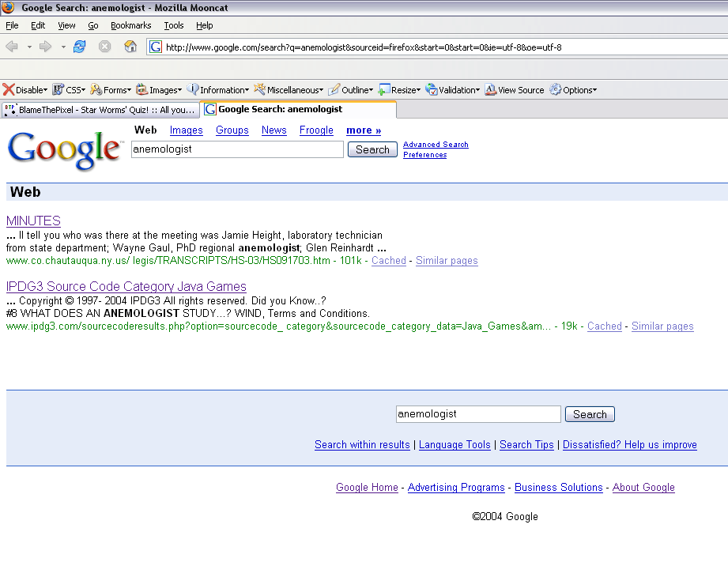The height and width of the screenshot is (562, 728).
Task: Open Similar pages for the IPDG3 result
Action: pos(662,326)
